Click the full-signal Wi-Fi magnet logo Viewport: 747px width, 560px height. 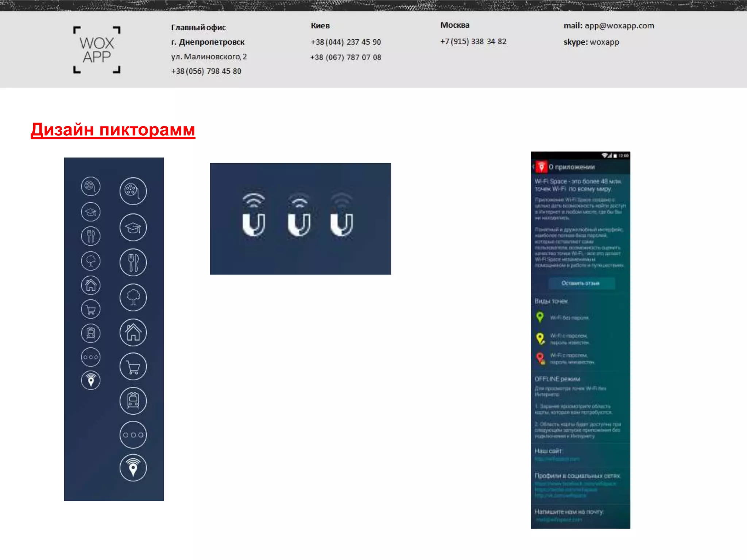[x=254, y=215]
